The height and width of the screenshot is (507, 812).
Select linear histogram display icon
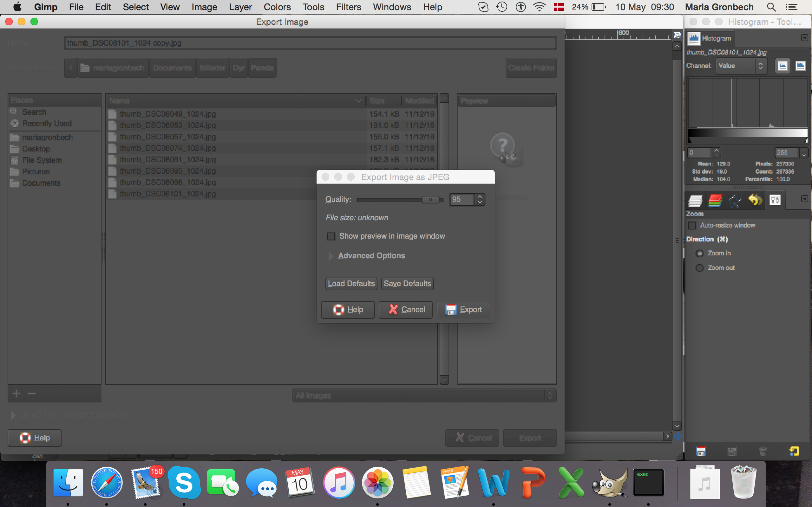click(783, 66)
